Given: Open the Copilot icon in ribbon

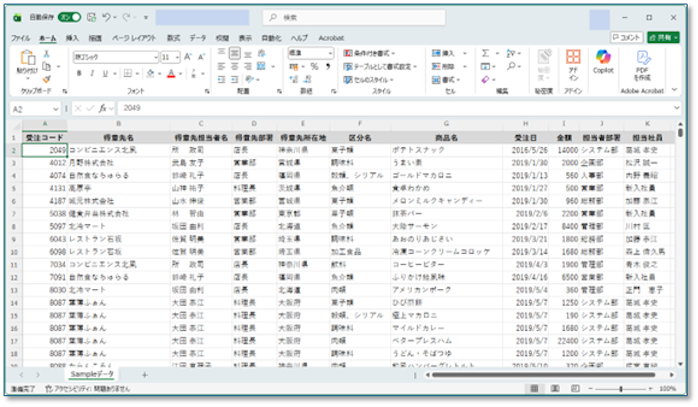Looking at the screenshot, I should pos(603,62).
